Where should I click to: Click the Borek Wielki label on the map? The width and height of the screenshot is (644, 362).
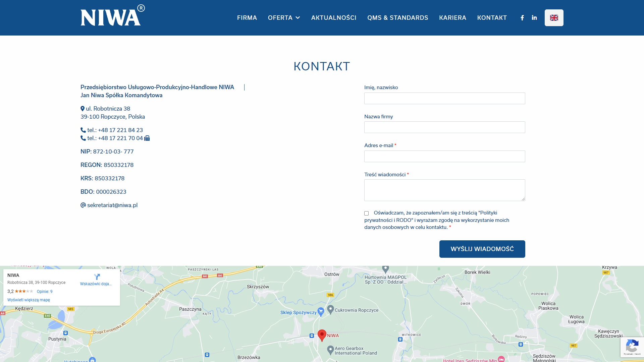tap(477, 272)
